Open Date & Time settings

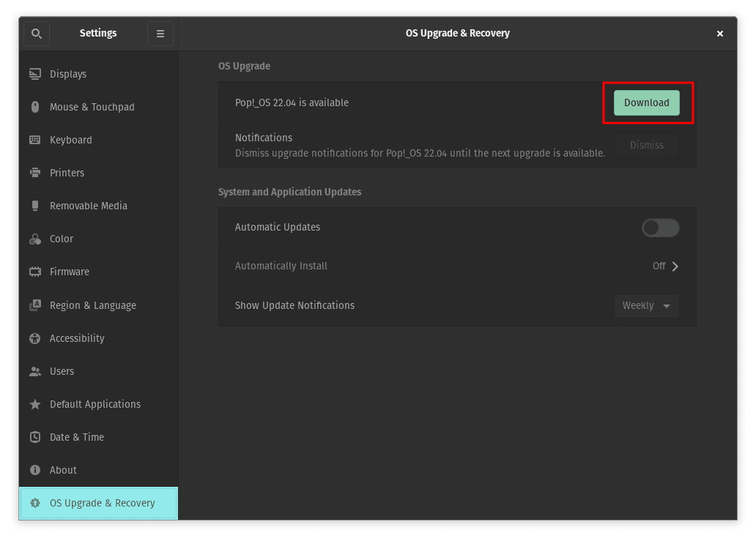click(x=98, y=437)
